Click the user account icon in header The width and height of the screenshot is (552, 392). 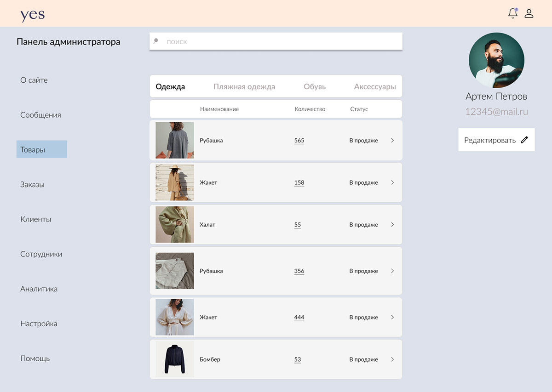pyautogui.click(x=529, y=13)
